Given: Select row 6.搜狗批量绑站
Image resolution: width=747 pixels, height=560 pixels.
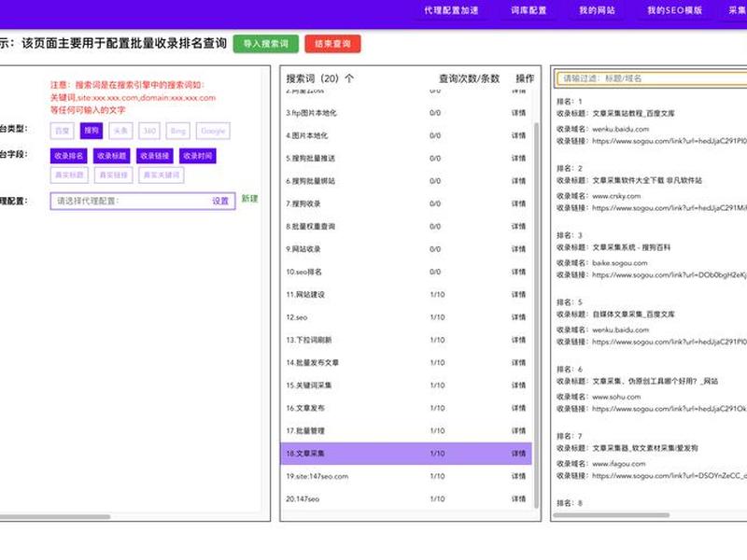Looking at the screenshot, I should pos(406,181).
